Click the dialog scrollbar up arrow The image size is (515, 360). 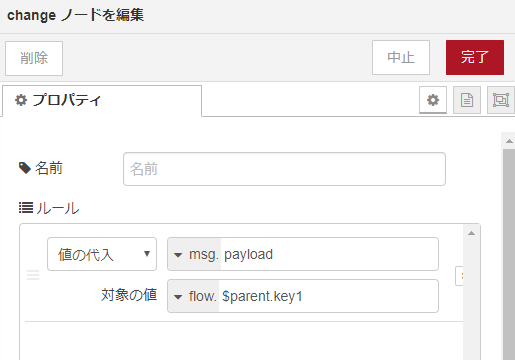coord(509,141)
